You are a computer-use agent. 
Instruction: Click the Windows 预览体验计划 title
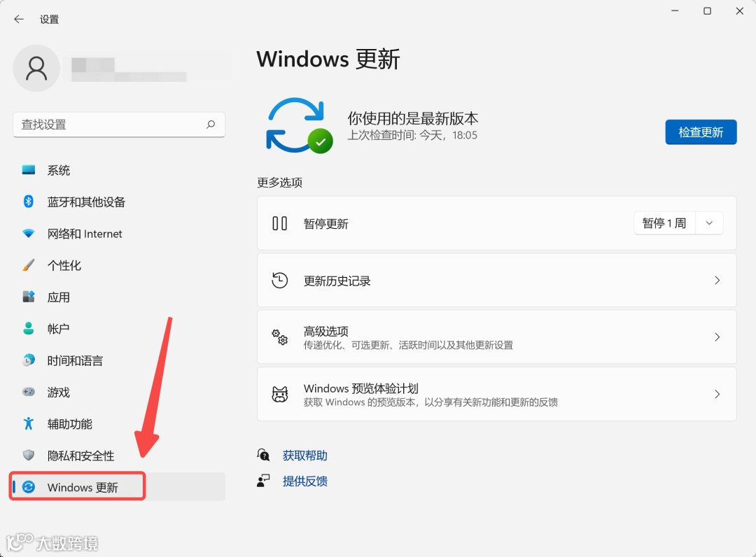pyautogui.click(x=360, y=388)
